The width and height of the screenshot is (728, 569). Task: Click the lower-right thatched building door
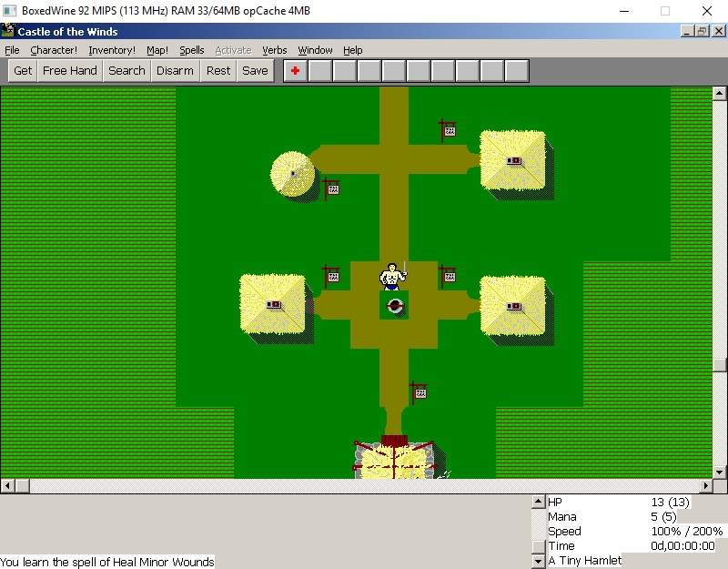(514, 306)
